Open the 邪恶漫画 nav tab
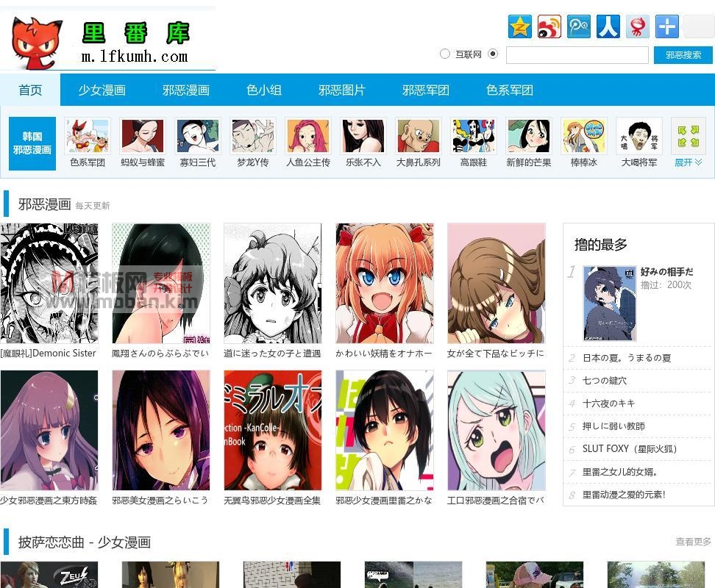 (185, 90)
